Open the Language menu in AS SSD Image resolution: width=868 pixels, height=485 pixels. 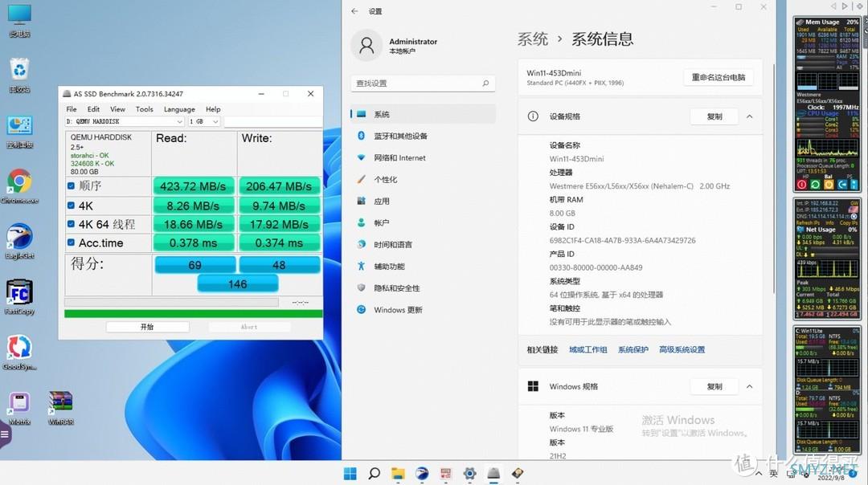pyautogui.click(x=179, y=109)
